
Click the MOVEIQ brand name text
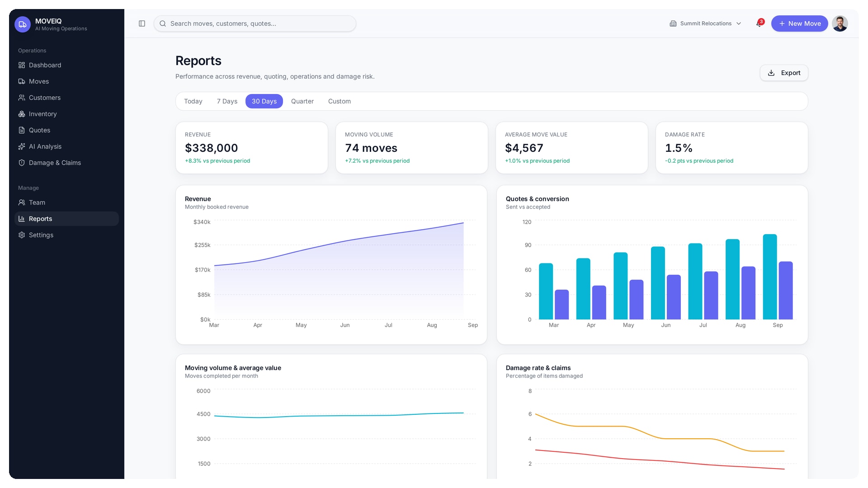48,21
